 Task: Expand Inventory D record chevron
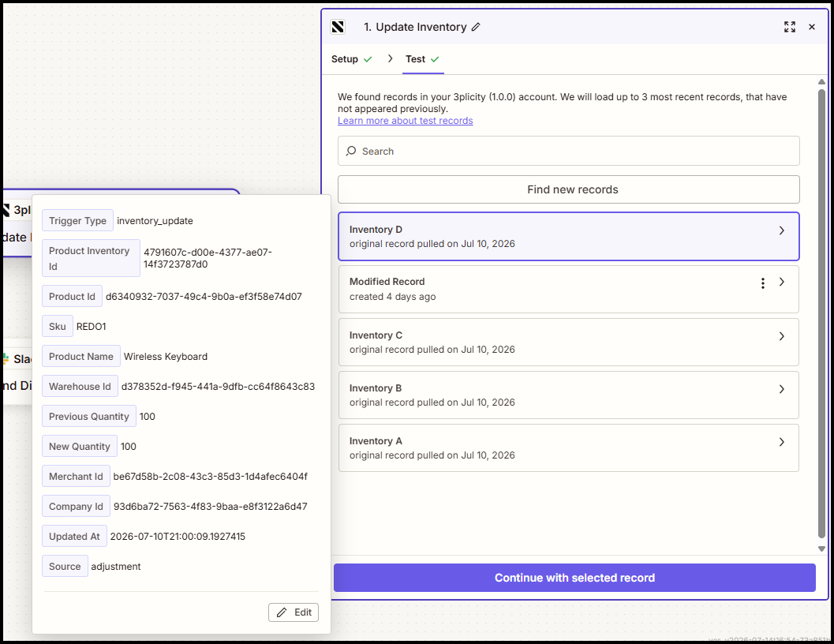(x=781, y=230)
